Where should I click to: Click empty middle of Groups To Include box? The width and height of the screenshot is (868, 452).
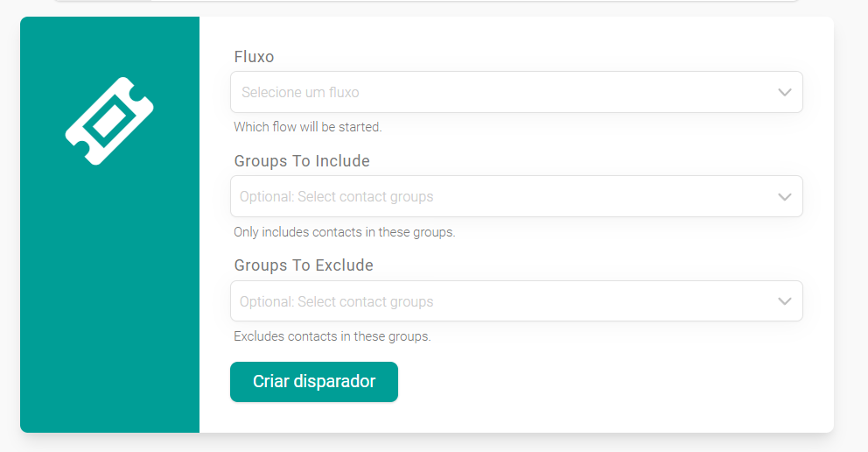coord(595,197)
